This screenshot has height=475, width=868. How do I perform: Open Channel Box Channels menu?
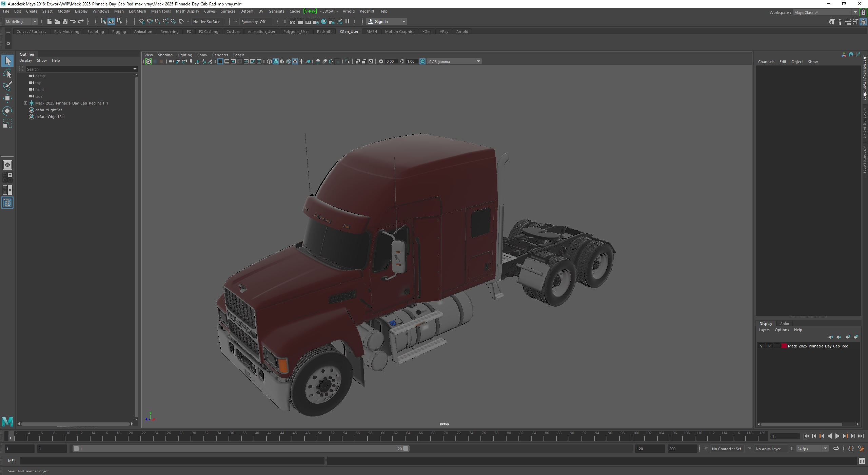click(766, 62)
